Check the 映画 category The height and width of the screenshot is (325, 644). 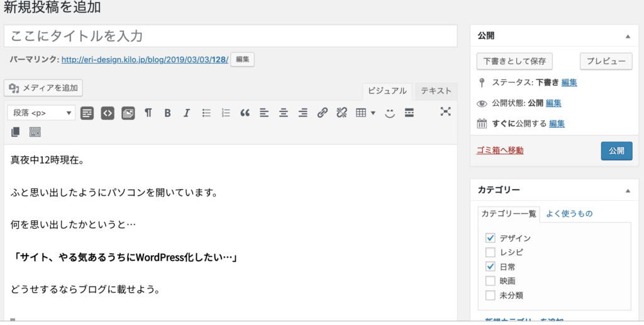pyautogui.click(x=491, y=281)
